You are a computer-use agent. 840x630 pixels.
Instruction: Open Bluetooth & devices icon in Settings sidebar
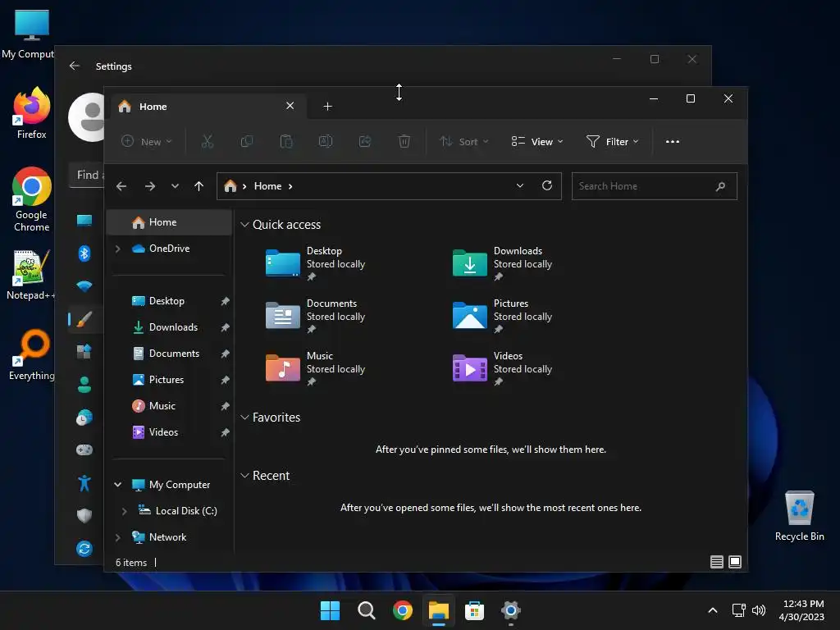tap(84, 253)
